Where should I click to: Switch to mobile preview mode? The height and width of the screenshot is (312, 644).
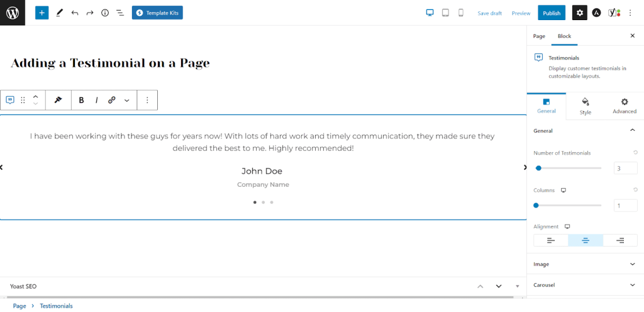coord(461,13)
